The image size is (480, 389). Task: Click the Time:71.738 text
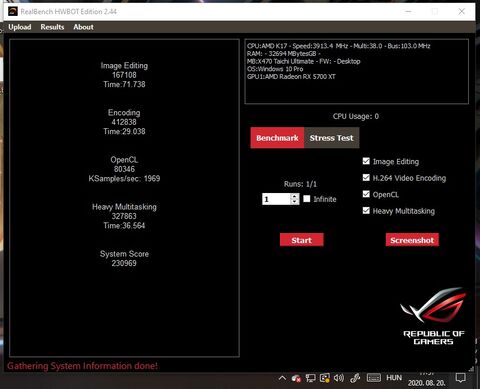(x=124, y=84)
